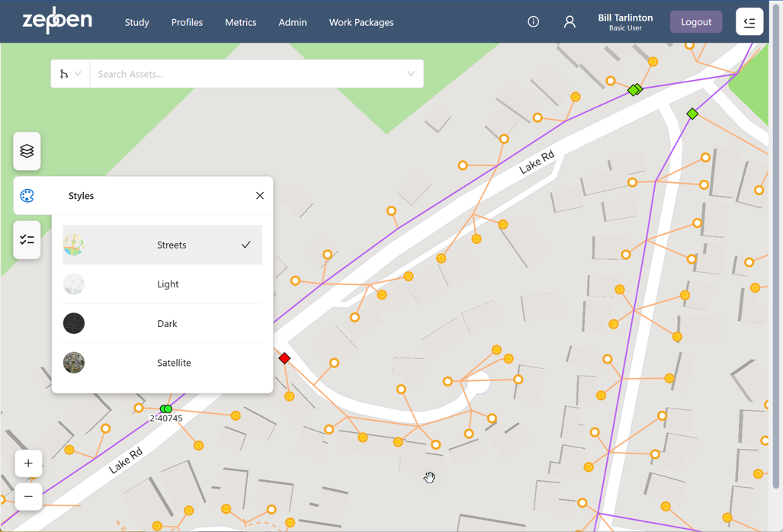783x532 pixels.
Task: Zoom out with the minus button
Action: [x=28, y=497]
